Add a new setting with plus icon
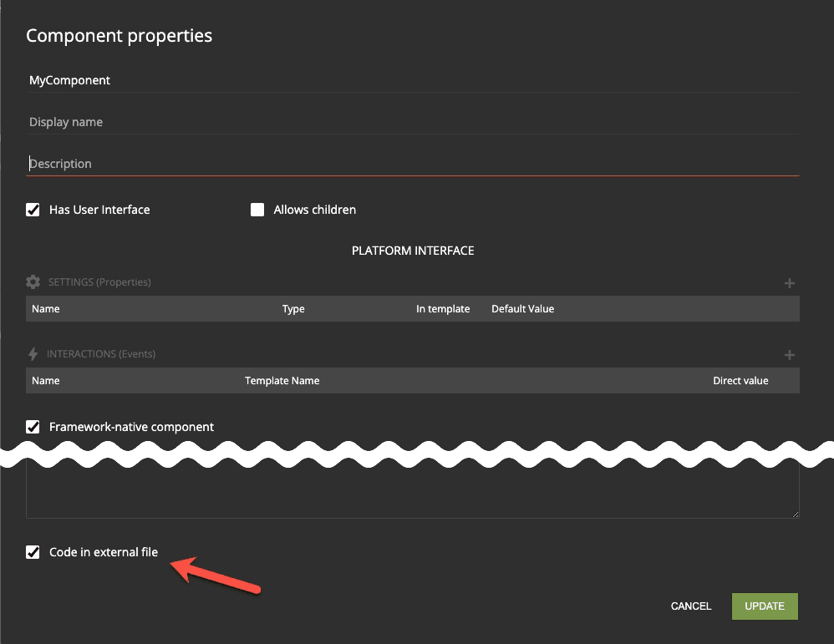This screenshot has height=644, width=834. (x=790, y=283)
